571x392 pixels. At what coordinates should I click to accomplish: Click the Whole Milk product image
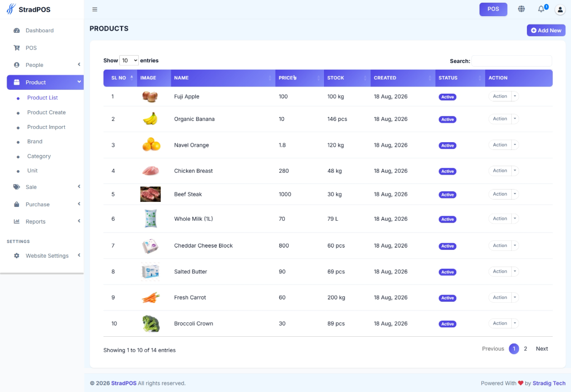tap(151, 219)
